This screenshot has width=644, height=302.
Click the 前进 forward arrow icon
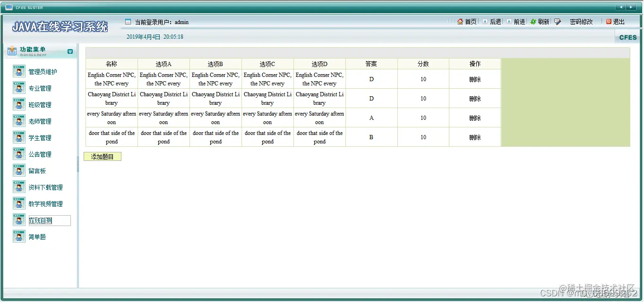(509, 22)
